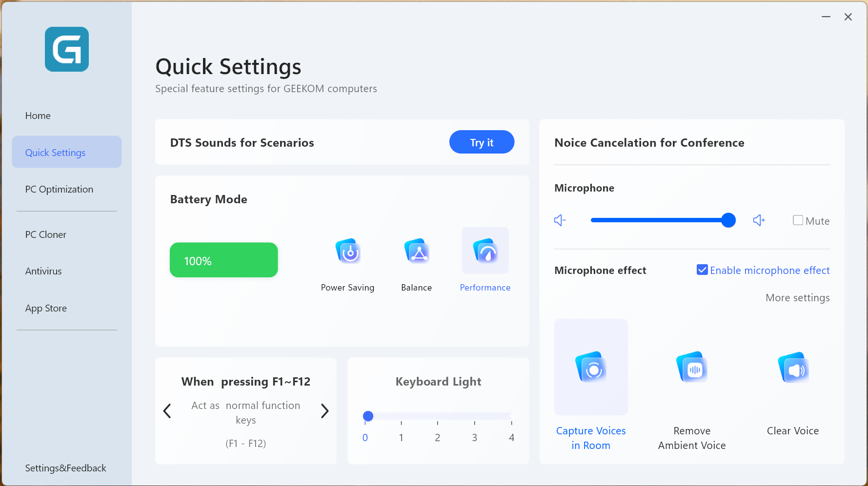868x486 pixels.
Task: Go to the Antivirus section
Action: click(x=43, y=271)
